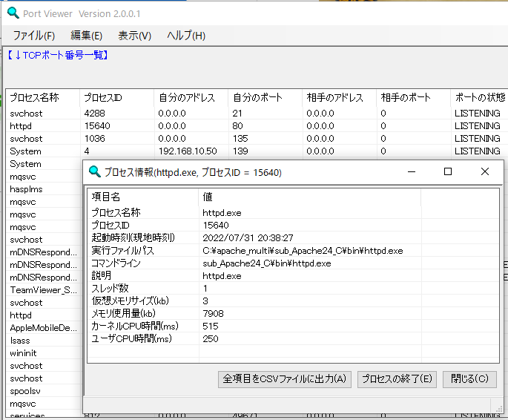Open the ファイル(F) menu
Viewport: 508px width, 420px height.
[34, 36]
